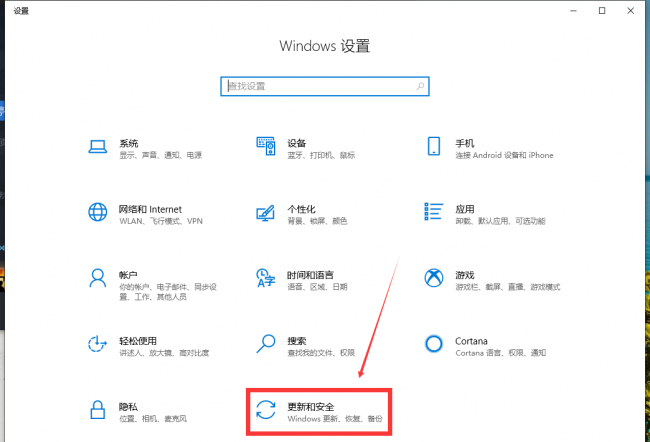
Task: Open the 个性化 paintbrush icon
Action: coord(265,213)
